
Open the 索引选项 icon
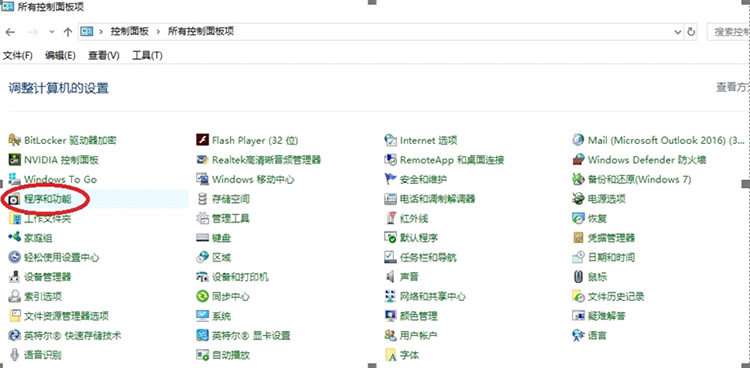pos(15,297)
